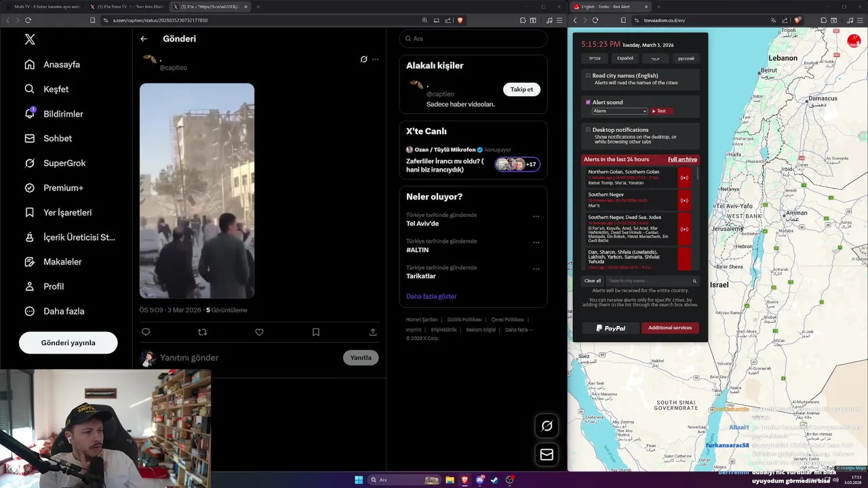The width and height of the screenshot is (868, 488).
Task: Click the X Ara search box
Action: (x=473, y=39)
